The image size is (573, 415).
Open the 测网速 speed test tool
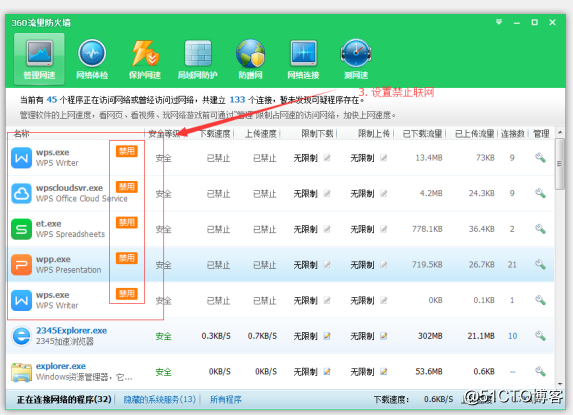(356, 59)
